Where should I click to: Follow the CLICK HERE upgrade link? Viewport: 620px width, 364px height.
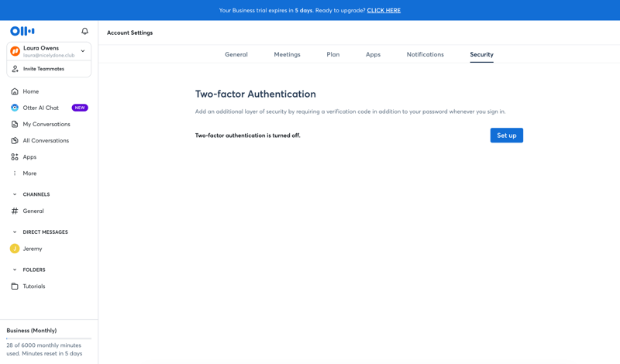tap(384, 11)
